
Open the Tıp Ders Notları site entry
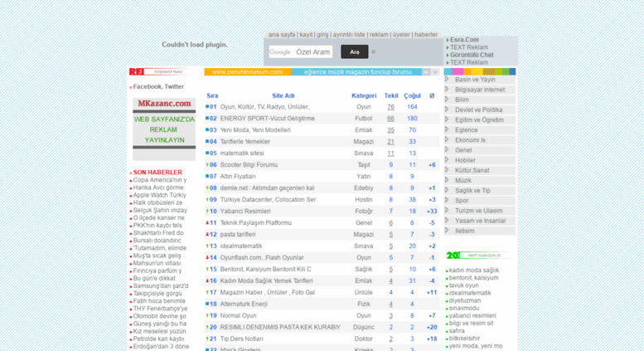pyautogui.click(x=241, y=339)
